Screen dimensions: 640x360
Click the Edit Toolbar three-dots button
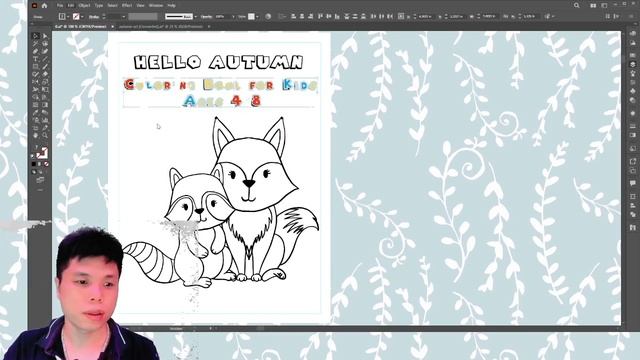40,190
